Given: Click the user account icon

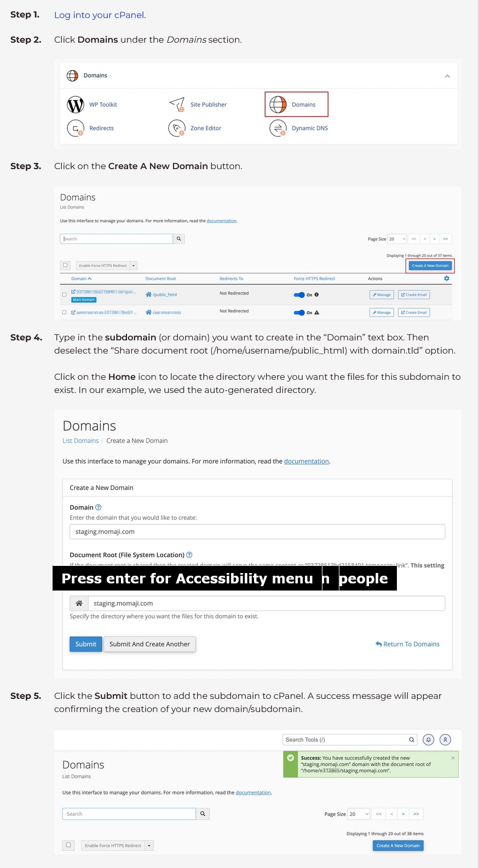Looking at the screenshot, I should pos(445,739).
